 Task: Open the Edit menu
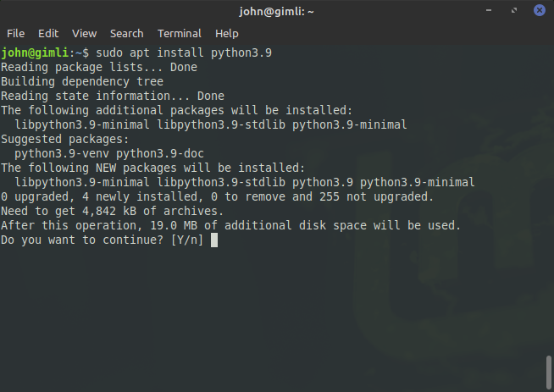coord(48,34)
